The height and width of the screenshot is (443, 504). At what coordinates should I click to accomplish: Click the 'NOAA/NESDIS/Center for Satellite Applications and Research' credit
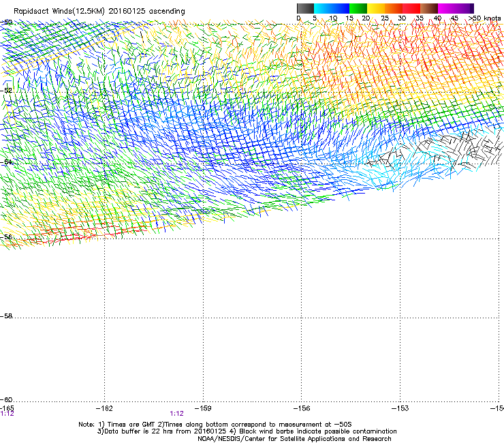(294, 439)
